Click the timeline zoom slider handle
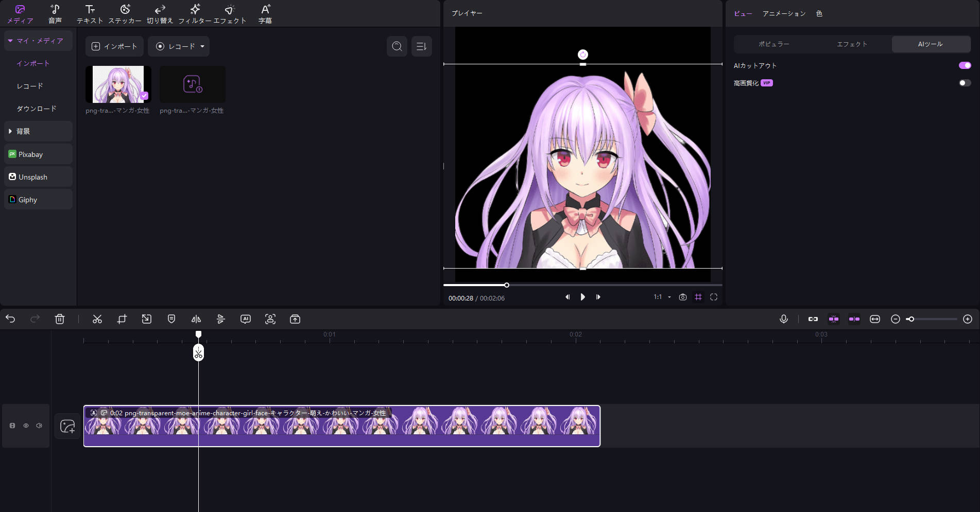The width and height of the screenshot is (980, 512). [x=910, y=319]
